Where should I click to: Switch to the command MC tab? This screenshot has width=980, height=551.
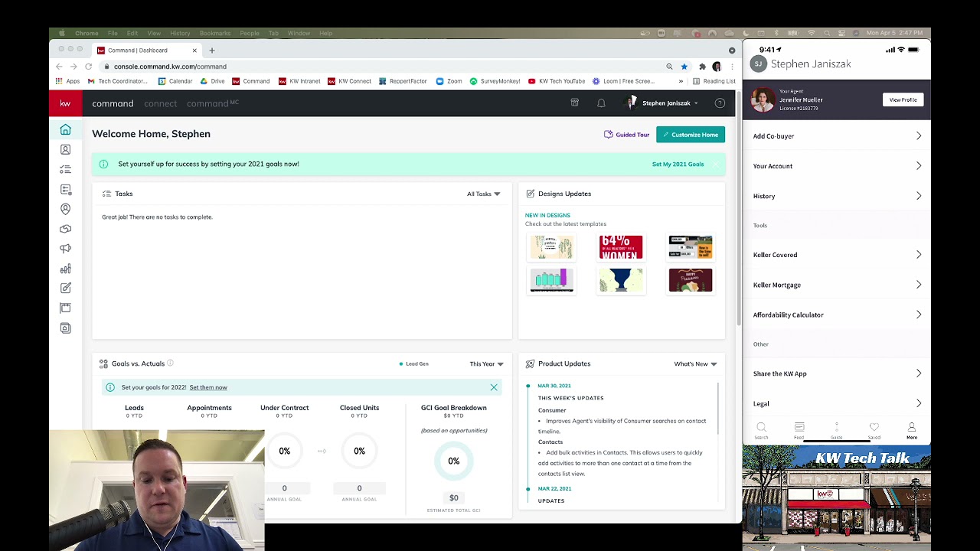(213, 103)
